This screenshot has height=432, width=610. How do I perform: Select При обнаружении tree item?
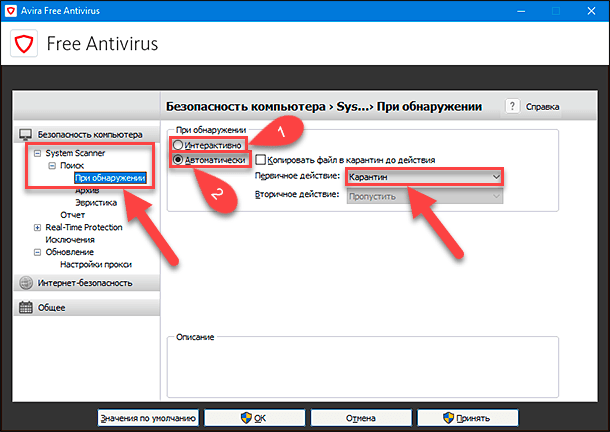110,178
